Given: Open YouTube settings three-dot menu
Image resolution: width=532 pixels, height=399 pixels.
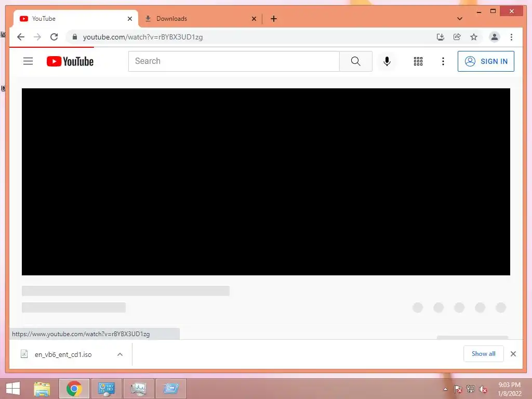Looking at the screenshot, I should 443,61.
